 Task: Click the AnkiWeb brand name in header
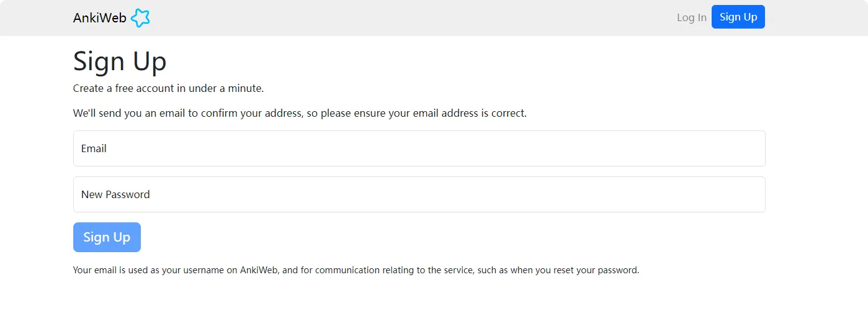99,18
